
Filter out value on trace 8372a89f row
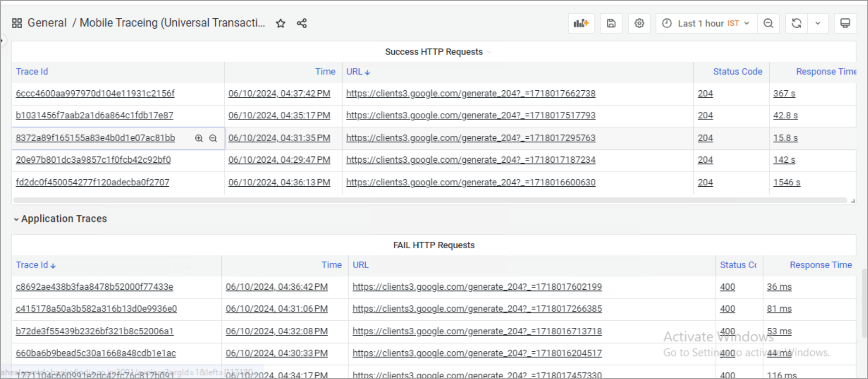tap(213, 138)
